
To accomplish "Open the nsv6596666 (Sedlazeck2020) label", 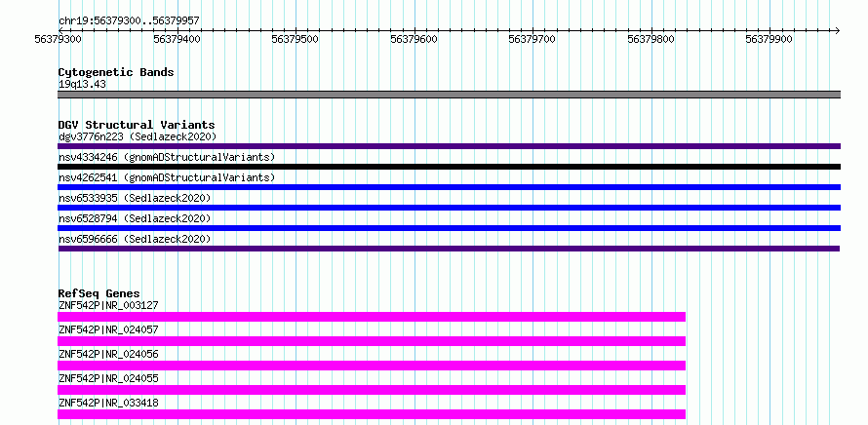I will pos(135,239).
